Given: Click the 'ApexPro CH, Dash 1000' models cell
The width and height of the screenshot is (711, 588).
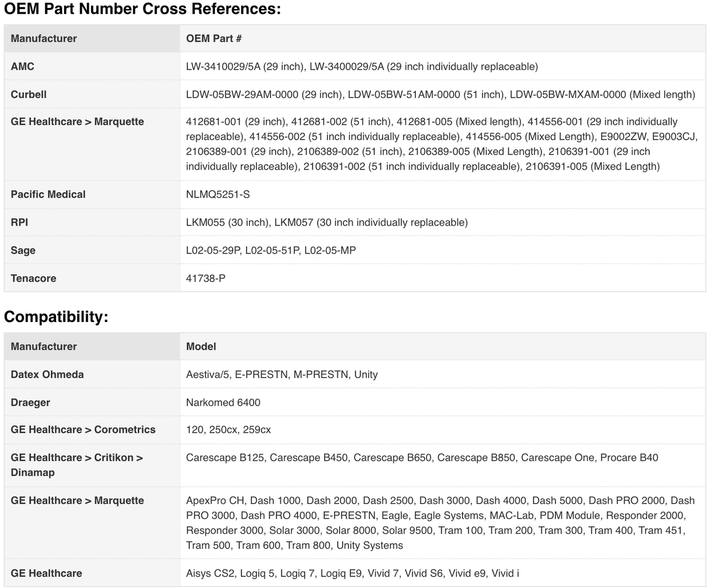Looking at the screenshot, I should (x=442, y=523).
